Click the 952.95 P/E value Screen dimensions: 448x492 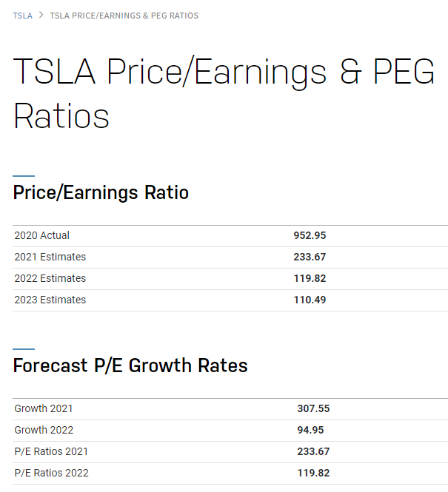tap(310, 235)
